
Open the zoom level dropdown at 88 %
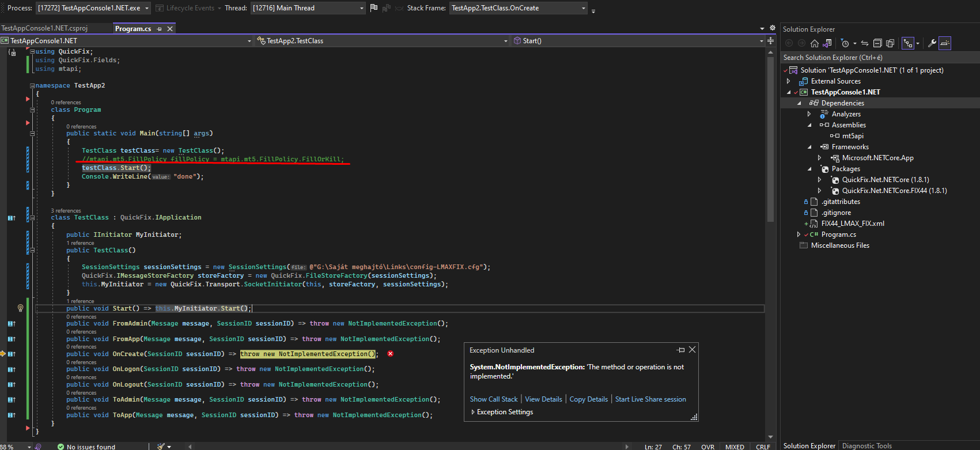point(29,447)
